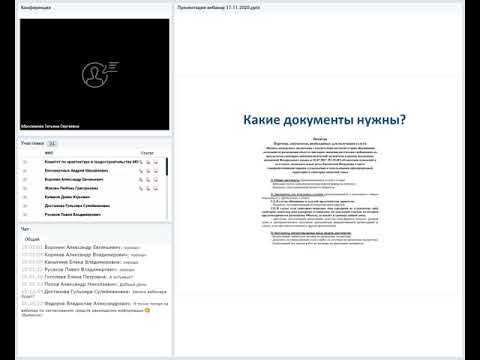The height and width of the screenshot is (360, 480).
Task: Open the Общий chat tab
Action: 32,239
